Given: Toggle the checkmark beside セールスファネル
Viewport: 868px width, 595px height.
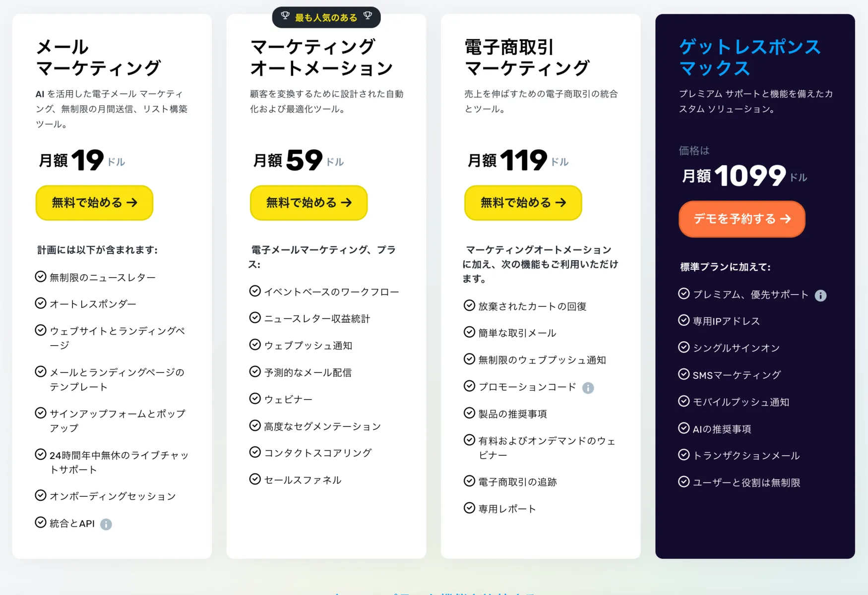Looking at the screenshot, I should [x=255, y=479].
